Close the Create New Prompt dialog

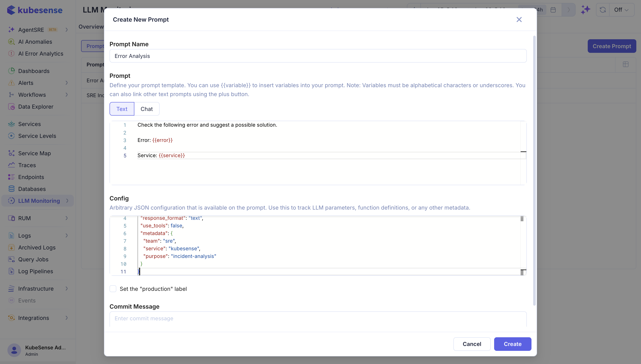pyautogui.click(x=519, y=20)
